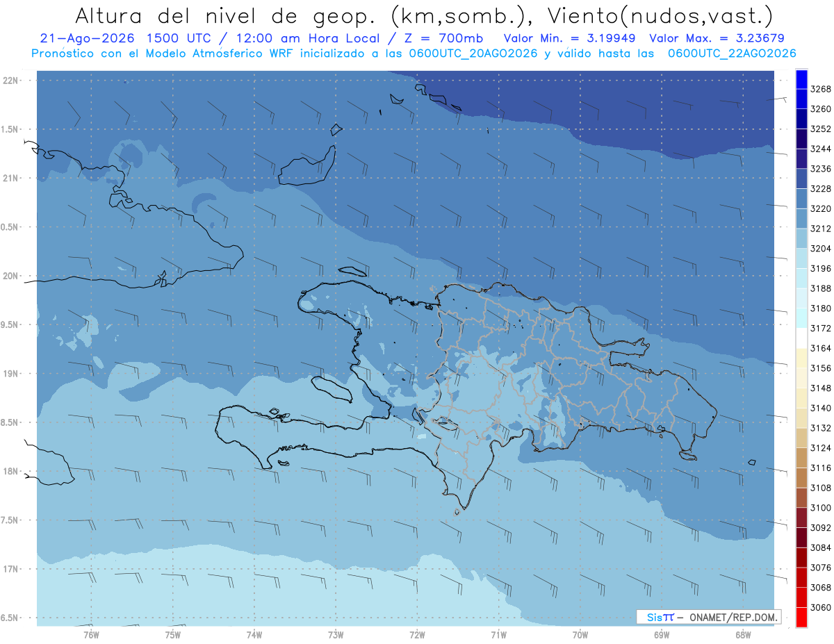The height and width of the screenshot is (644, 834).
Task: Click the 3180 colorbar value
Action: [821, 308]
